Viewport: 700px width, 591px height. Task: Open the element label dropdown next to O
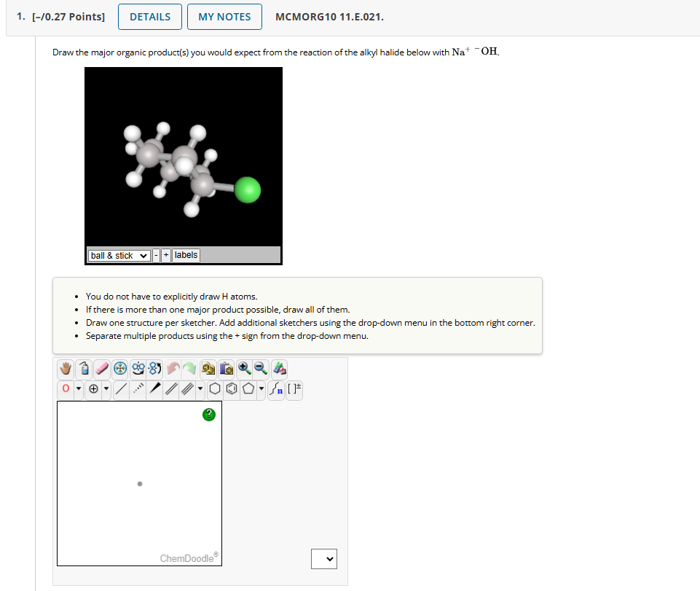pos(78,389)
